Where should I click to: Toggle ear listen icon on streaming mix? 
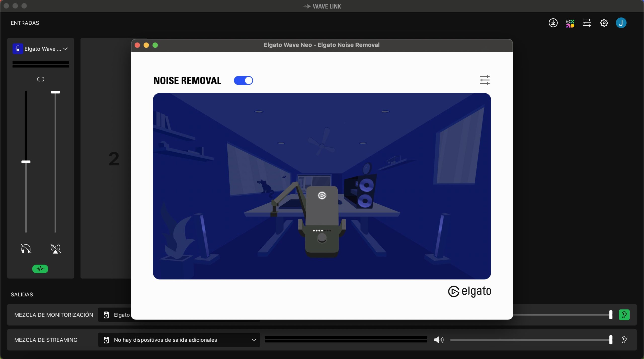[624, 340]
